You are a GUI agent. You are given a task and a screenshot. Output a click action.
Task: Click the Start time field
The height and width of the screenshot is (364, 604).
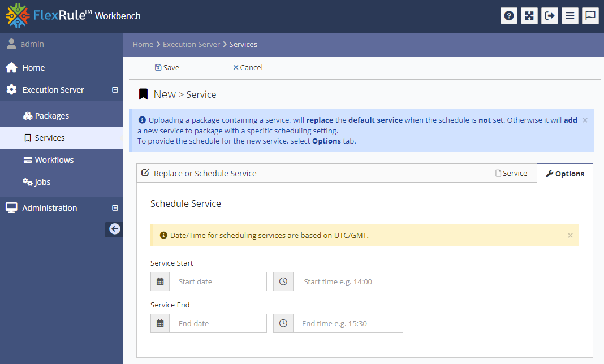348,281
